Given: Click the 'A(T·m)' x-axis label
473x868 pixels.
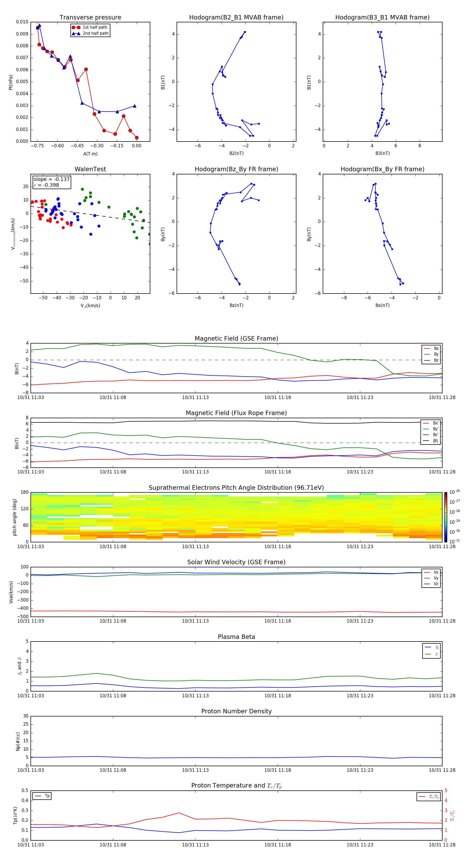Looking at the screenshot, I should (90, 154).
